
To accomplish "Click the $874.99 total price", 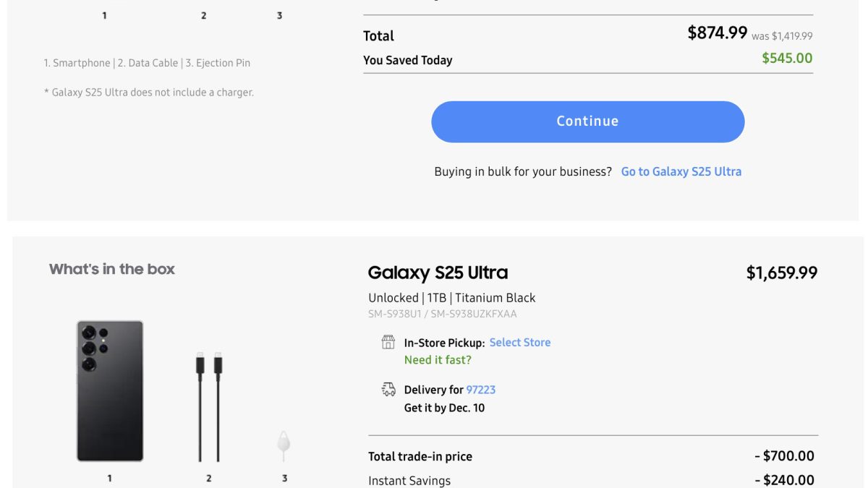I will pos(717,33).
